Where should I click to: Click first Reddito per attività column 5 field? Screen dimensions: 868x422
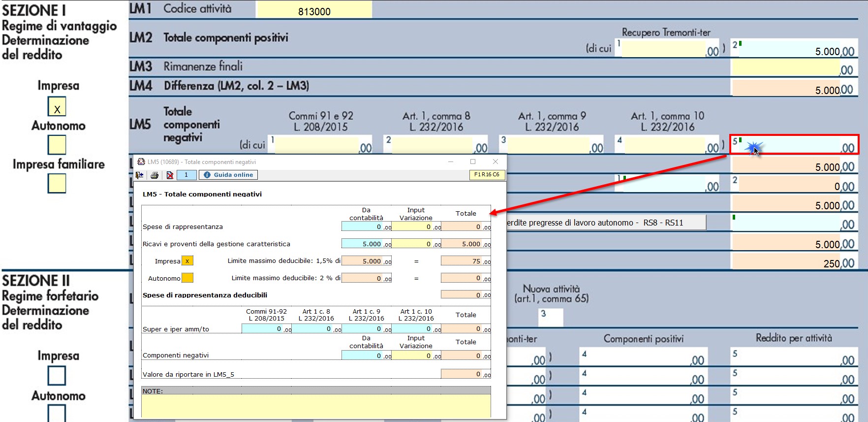[x=794, y=357]
